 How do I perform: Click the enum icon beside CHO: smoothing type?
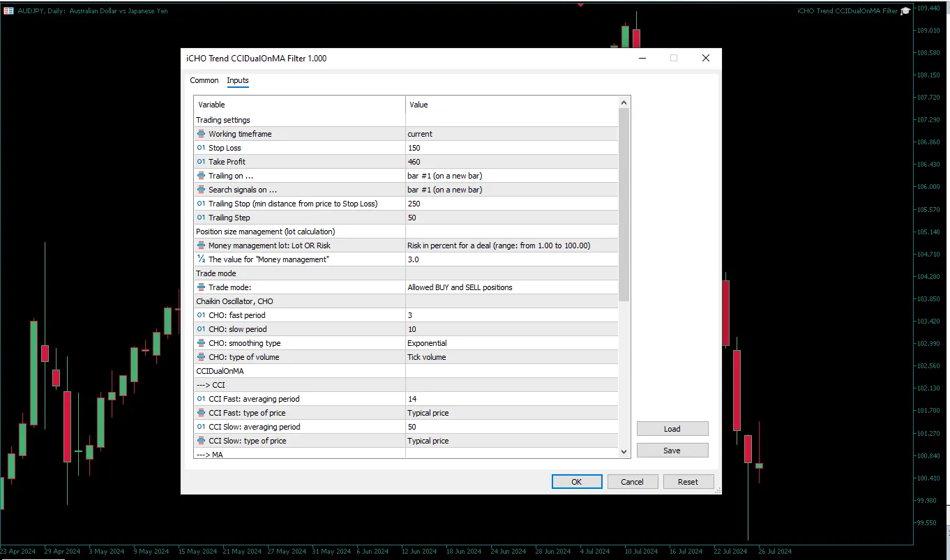[x=201, y=343]
